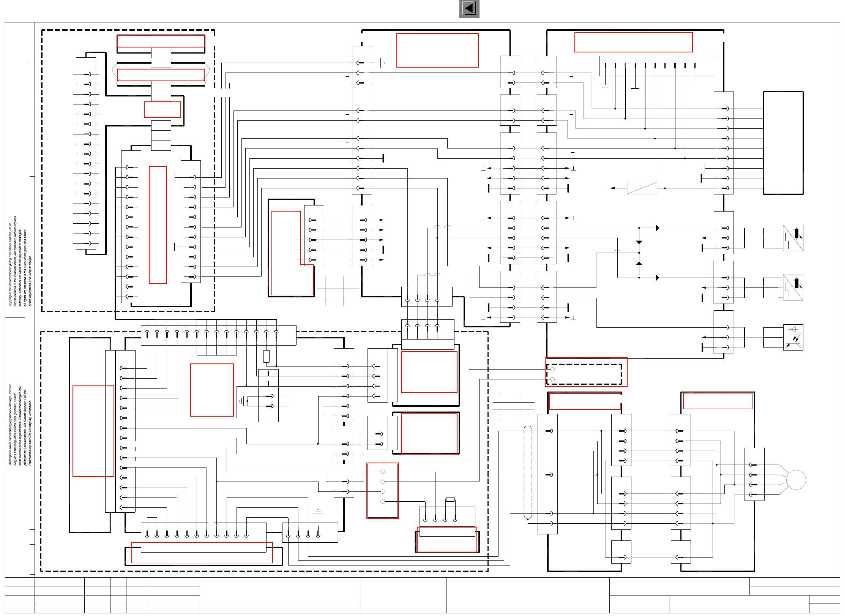The width and height of the screenshot is (844, 616).
Task: Click the red square in center of lower-left module
Action: (x=212, y=390)
